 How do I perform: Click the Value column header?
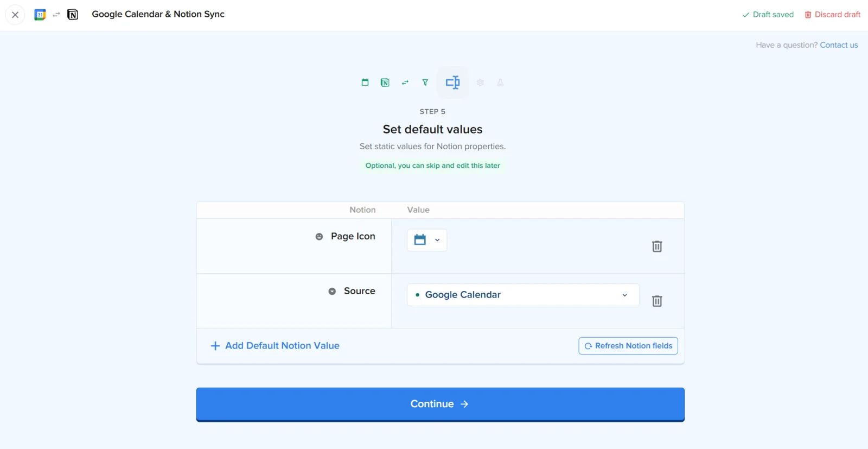coord(418,210)
